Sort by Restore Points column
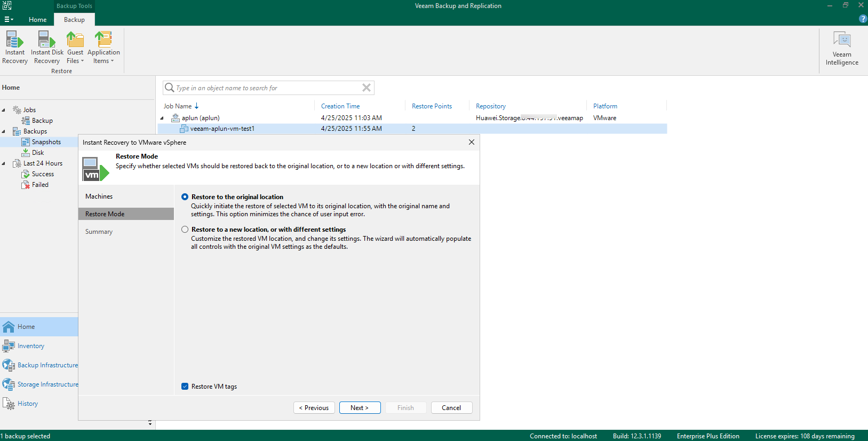The image size is (868, 441). coord(432,106)
